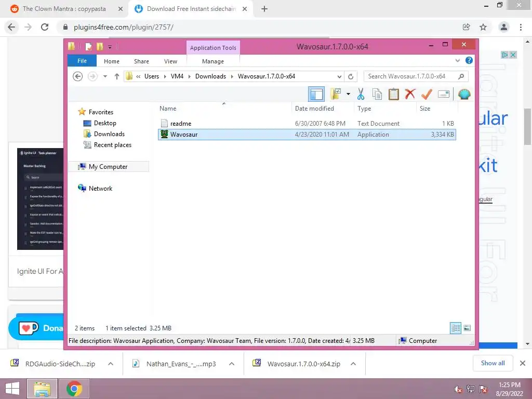
Task: Select Favorites in navigation pane
Action: [x=101, y=112]
